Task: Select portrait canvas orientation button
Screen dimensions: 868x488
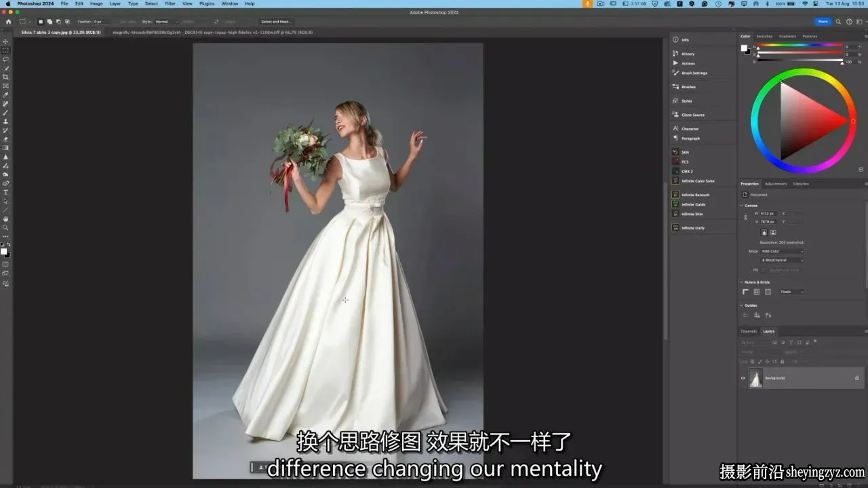Action: [x=764, y=232]
